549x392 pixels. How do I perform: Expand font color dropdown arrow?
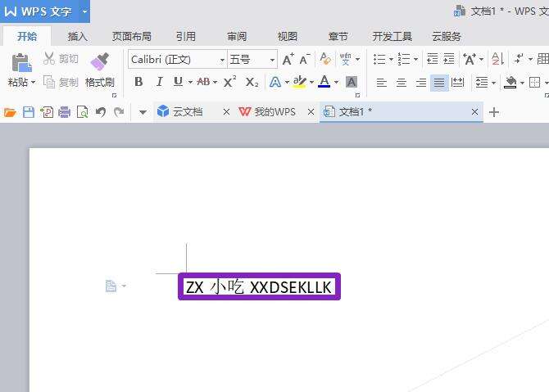coord(336,82)
